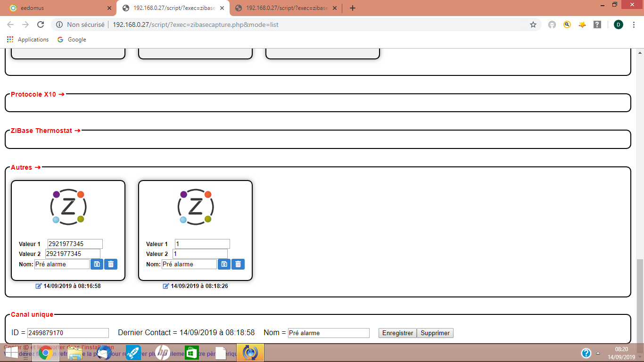The width and height of the screenshot is (644, 362).
Task: Click the trash icon on the second card
Action: [238, 264]
